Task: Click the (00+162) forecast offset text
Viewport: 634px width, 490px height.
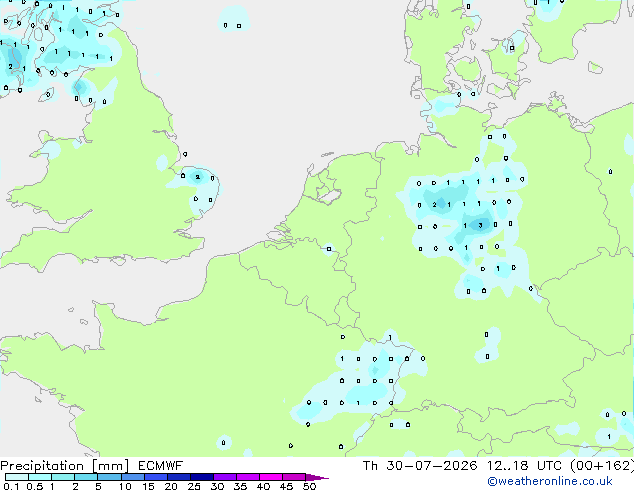Action: [x=602, y=466]
